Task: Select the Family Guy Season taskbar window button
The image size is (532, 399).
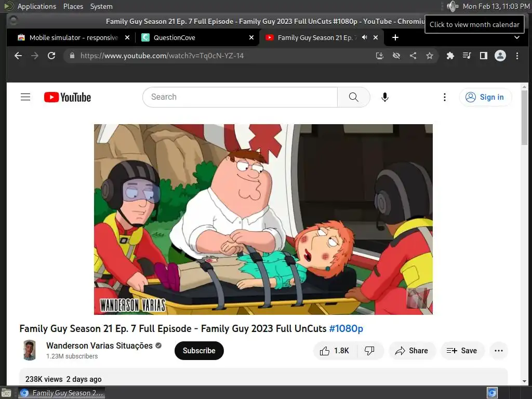Action: coord(61,393)
